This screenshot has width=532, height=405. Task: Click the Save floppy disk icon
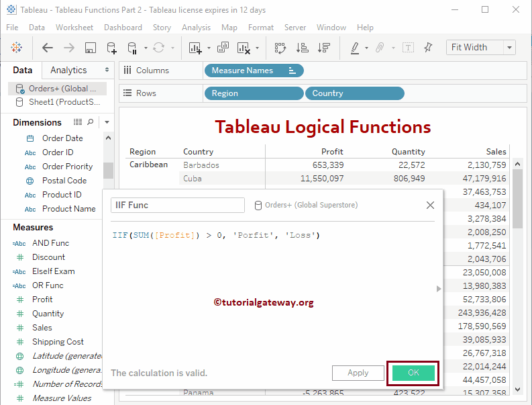tap(91, 48)
